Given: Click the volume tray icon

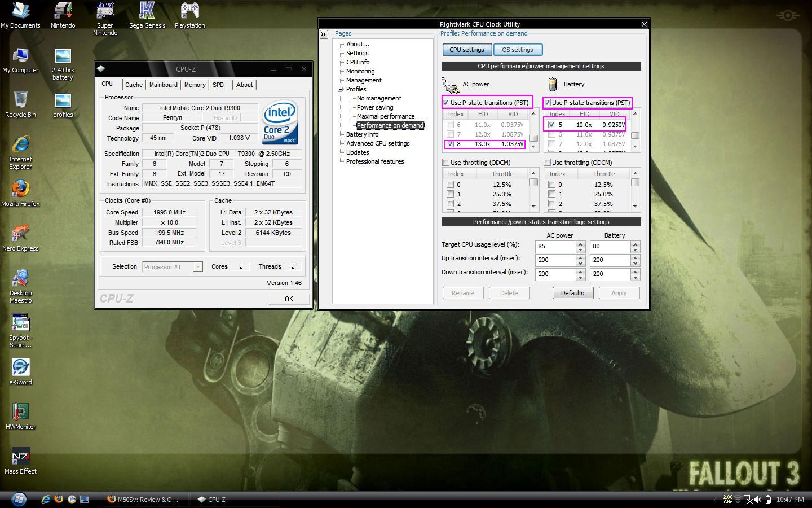Looking at the screenshot, I should click(757, 500).
